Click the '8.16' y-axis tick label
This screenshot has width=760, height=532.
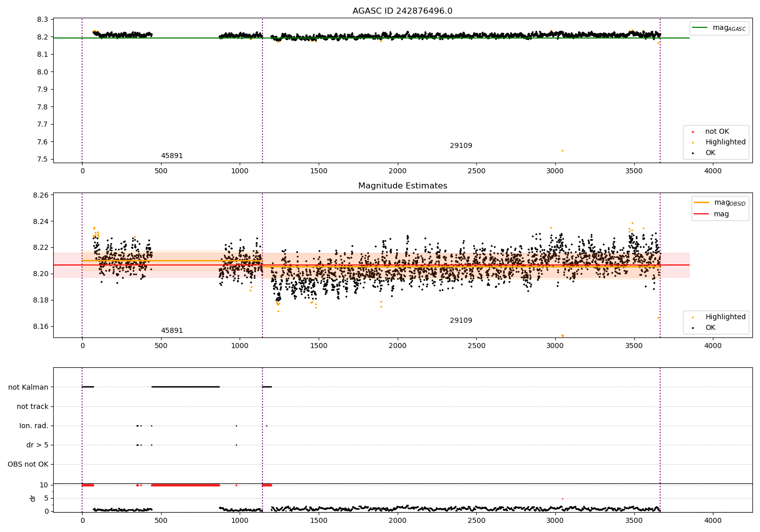click(41, 327)
